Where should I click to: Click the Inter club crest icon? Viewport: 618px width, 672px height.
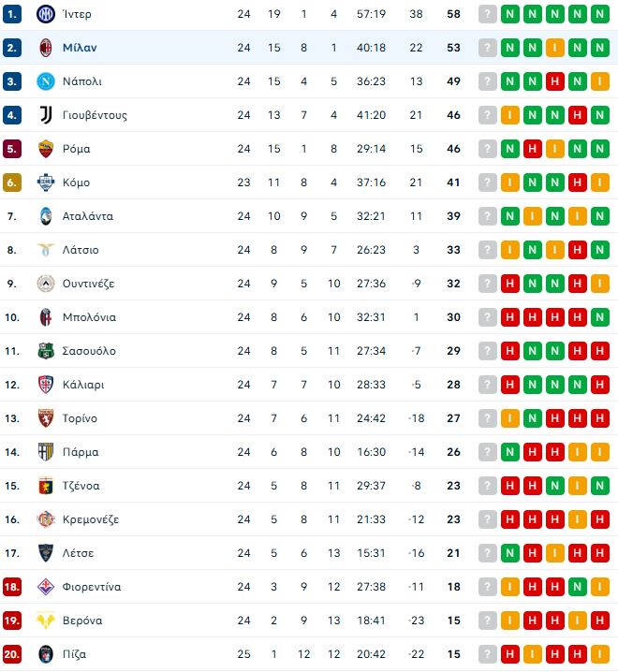coord(46,14)
